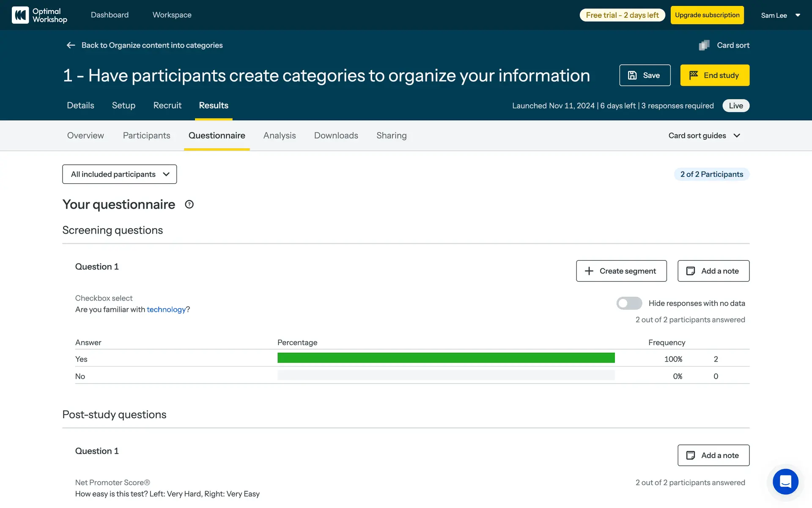The width and height of the screenshot is (812, 508).
Task: Click the back arrow icon
Action: coord(71,45)
